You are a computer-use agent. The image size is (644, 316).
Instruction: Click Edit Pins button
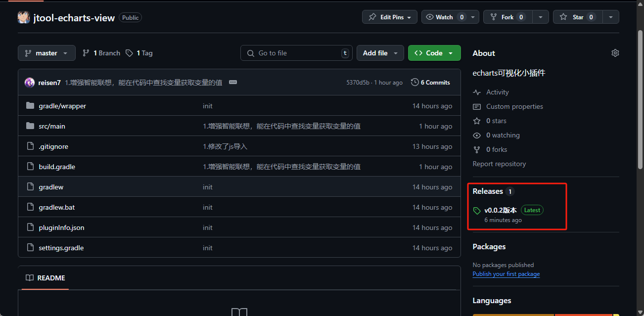tap(390, 17)
